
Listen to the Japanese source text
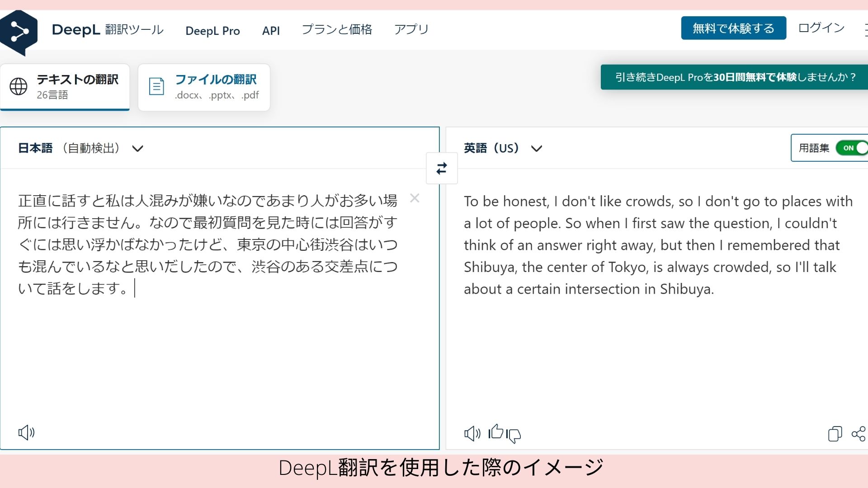point(26,432)
